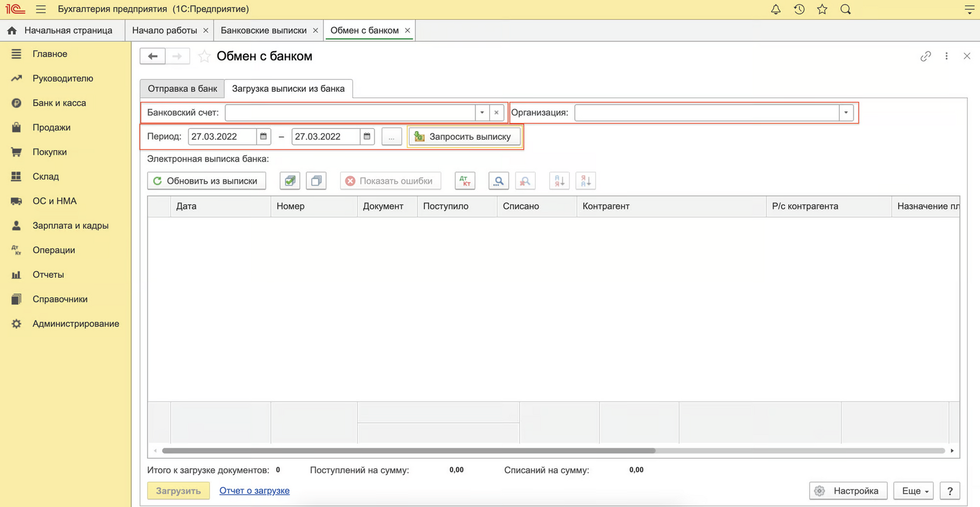This screenshot has height=507, width=980.
Task: Select the Отправка в банк tab
Action: click(182, 89)
